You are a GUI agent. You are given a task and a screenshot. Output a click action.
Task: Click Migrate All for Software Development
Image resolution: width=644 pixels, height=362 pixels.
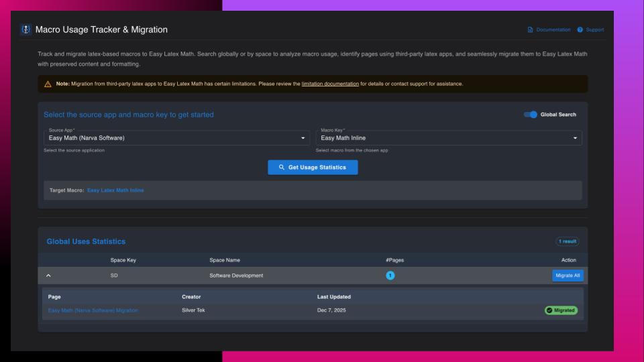click(x=568, y=276)
